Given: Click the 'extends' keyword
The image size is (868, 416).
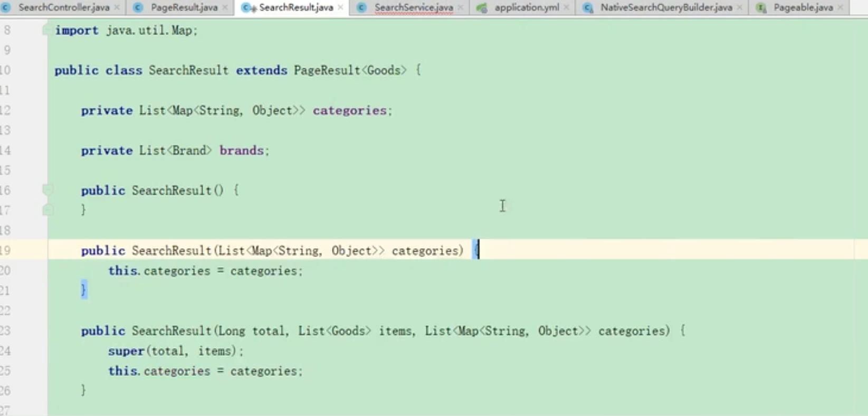Looking at the screenshot, I should point(262,71).
